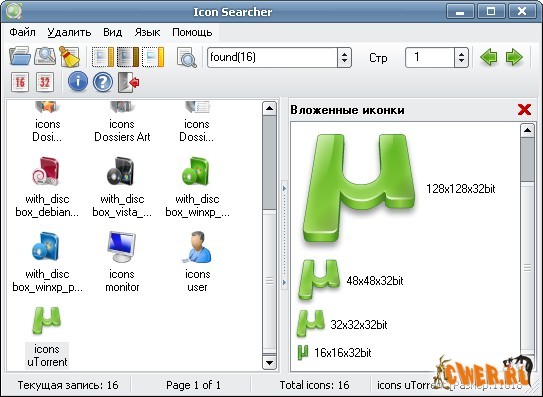Screen dimensions: 543x397
Task: Click down arrow of left list scrollbar
Action: click(269, 363)
